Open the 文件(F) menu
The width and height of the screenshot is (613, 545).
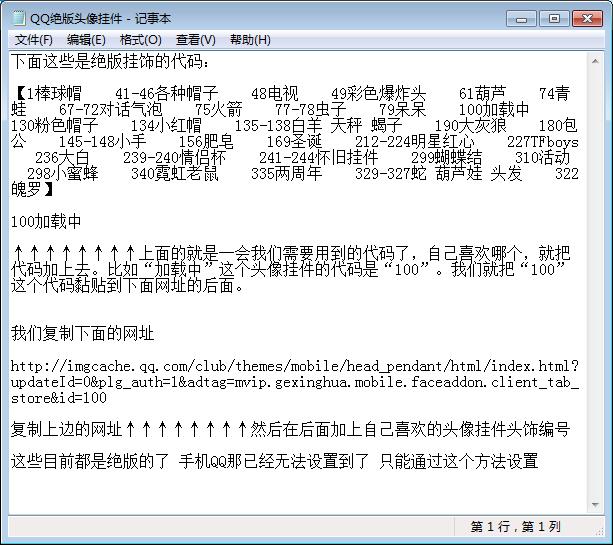[x=34, y=40]
